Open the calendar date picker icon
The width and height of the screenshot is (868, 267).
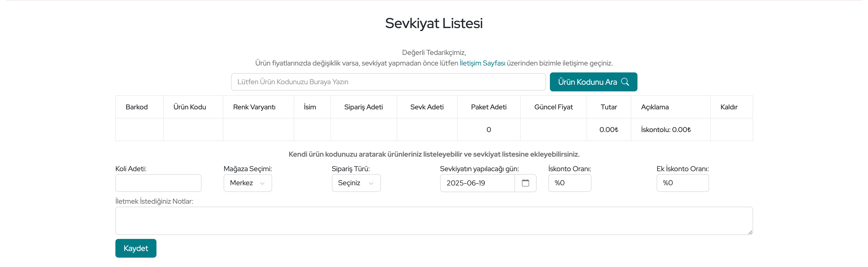pyautogui.click(x=525, y=183)
